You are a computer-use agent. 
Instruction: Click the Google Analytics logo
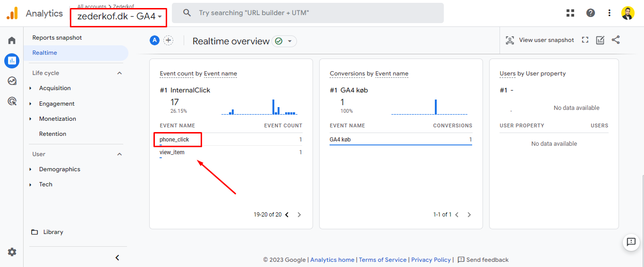(x=12, y=13)
